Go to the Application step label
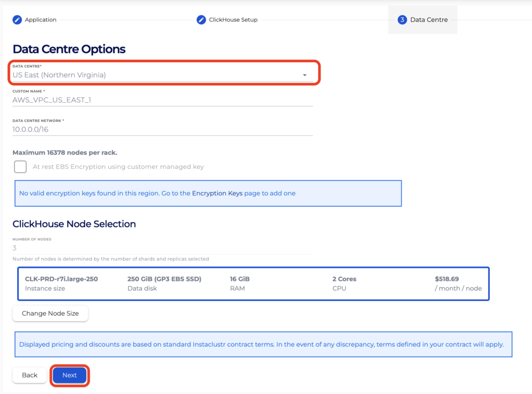The height and width of the screenshot is (394, 532). pos(41,20)
